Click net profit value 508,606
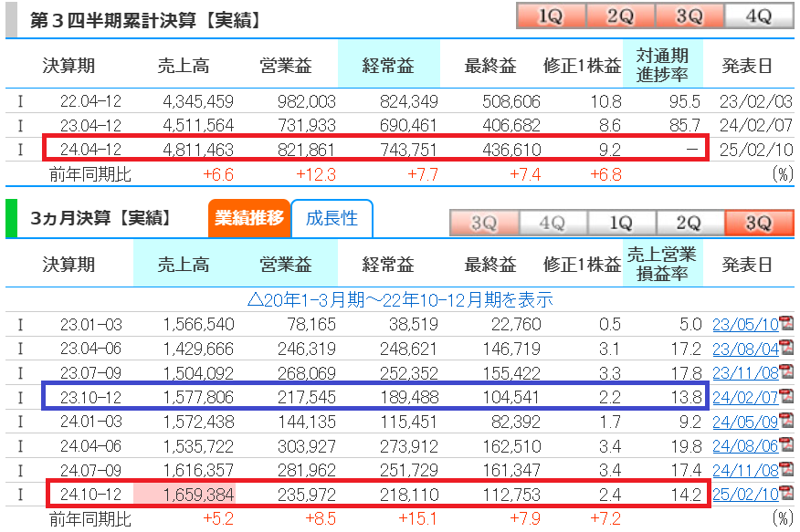Viewport: 800px width, 532px height. (511, 101)
